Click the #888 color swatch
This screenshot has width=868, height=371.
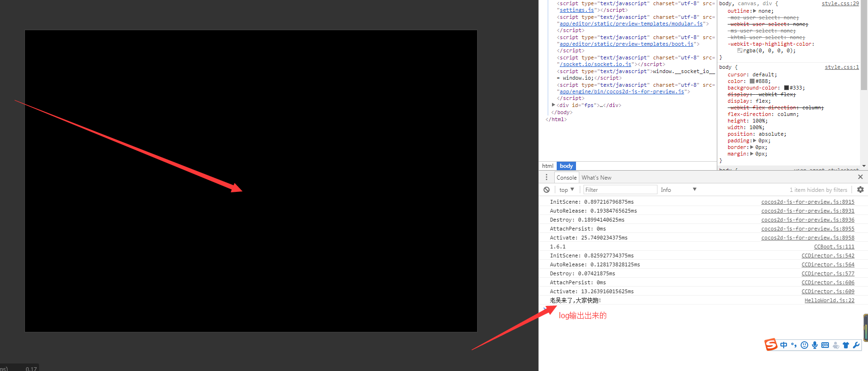[752, 81]
